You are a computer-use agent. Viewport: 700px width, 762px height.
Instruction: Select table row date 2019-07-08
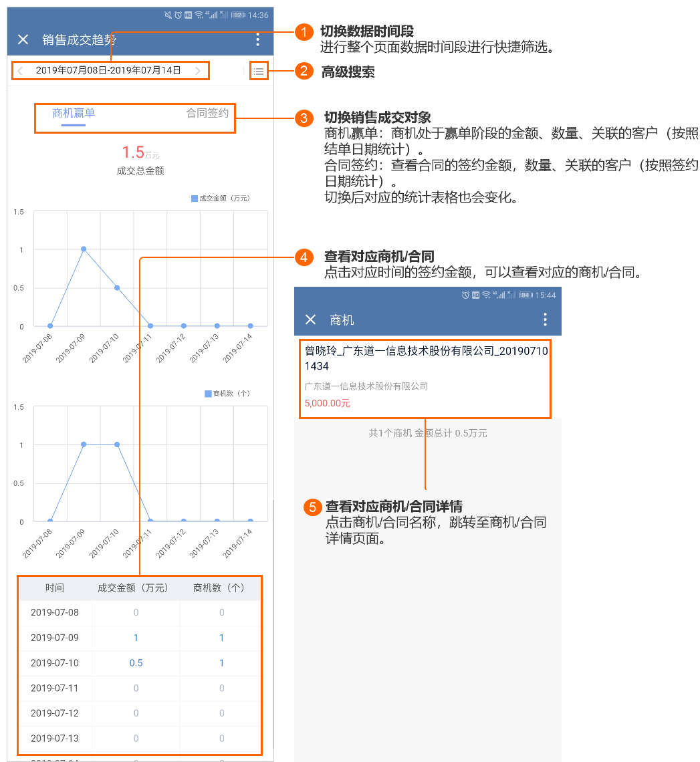click(x=54, y=612)
